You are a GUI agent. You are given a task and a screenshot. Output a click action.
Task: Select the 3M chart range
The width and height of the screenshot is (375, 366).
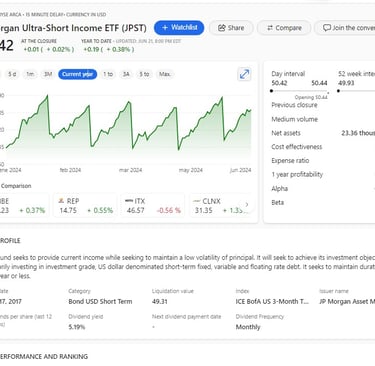(48, 74)
